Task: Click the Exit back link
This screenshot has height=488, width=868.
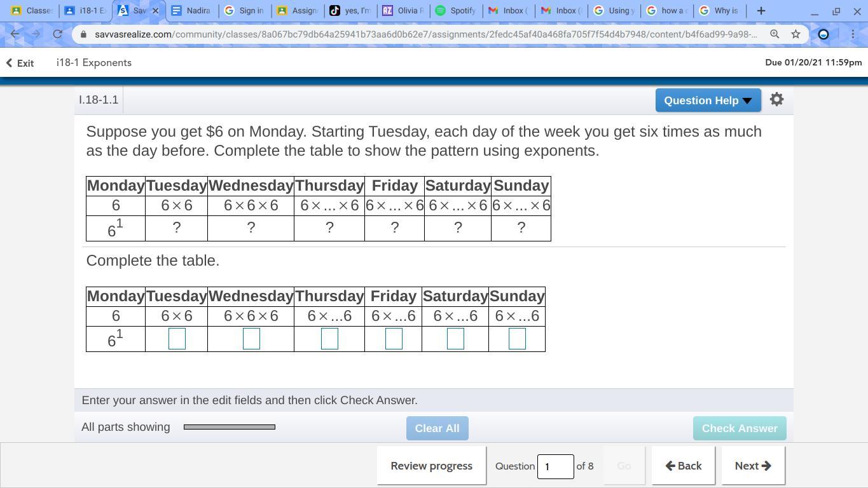Action: (x=20, y=63)
